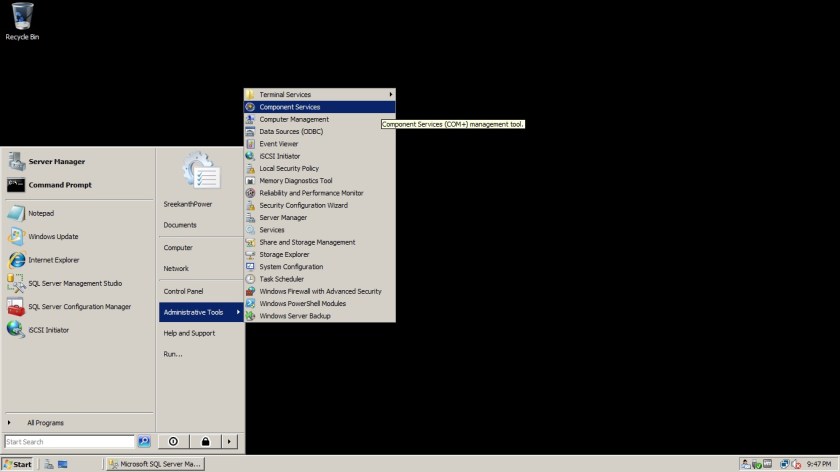The height and width of the screenshot is (472, 840).
Task: Click Control Panel link
Action: [183, 291]
